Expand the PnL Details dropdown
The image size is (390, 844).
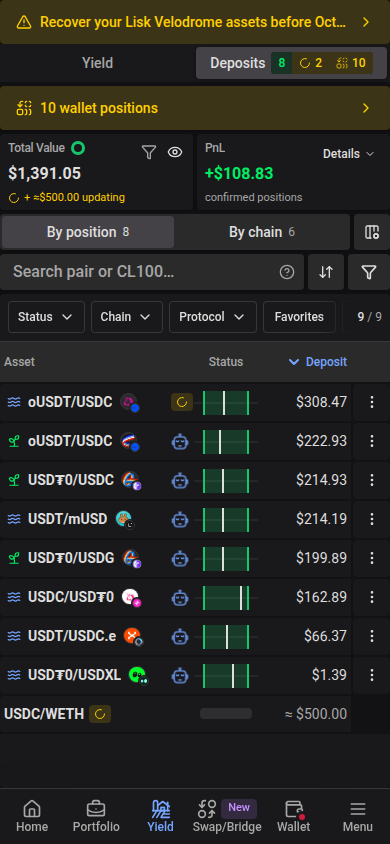[348, 154]
